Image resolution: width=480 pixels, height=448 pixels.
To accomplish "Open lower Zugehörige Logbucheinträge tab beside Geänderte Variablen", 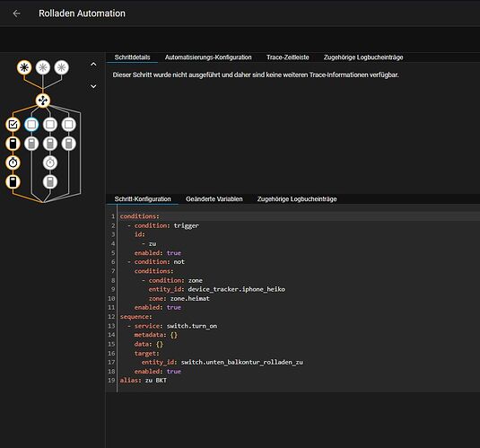I will click(297, 199).
